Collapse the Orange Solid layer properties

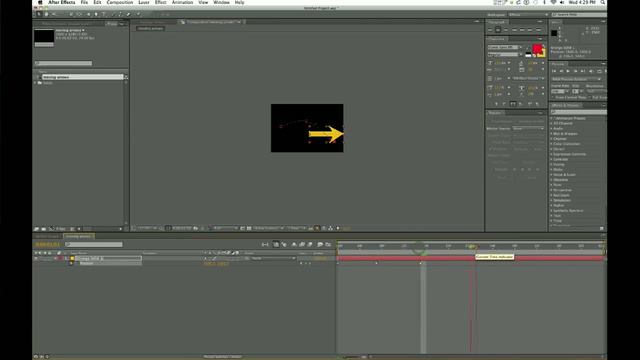point(66,258)
